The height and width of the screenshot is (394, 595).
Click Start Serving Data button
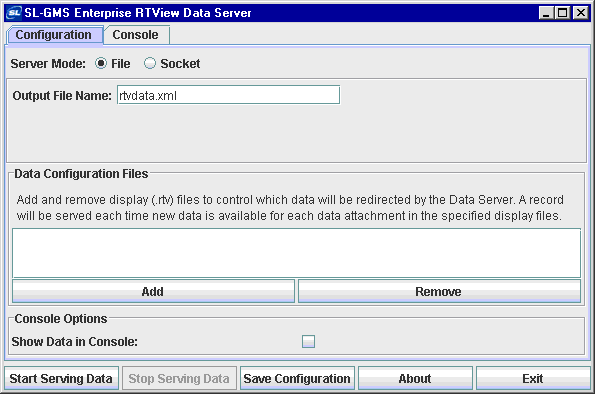click(61, 378)
